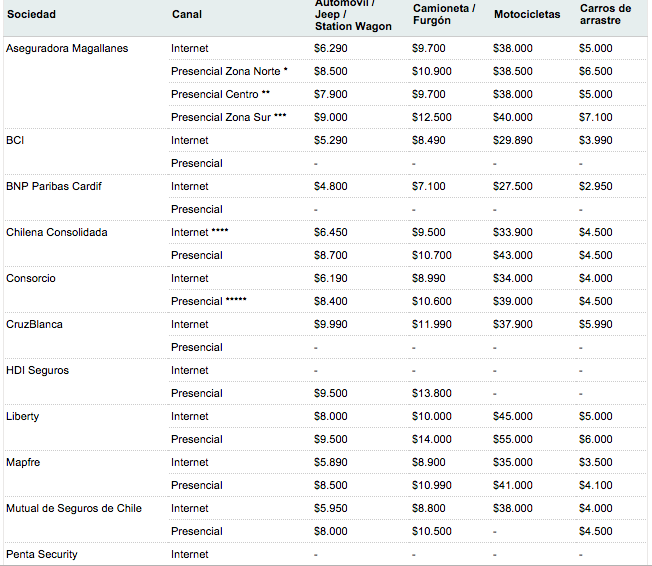Select the Liberty company name

click(x=22, y=416)
